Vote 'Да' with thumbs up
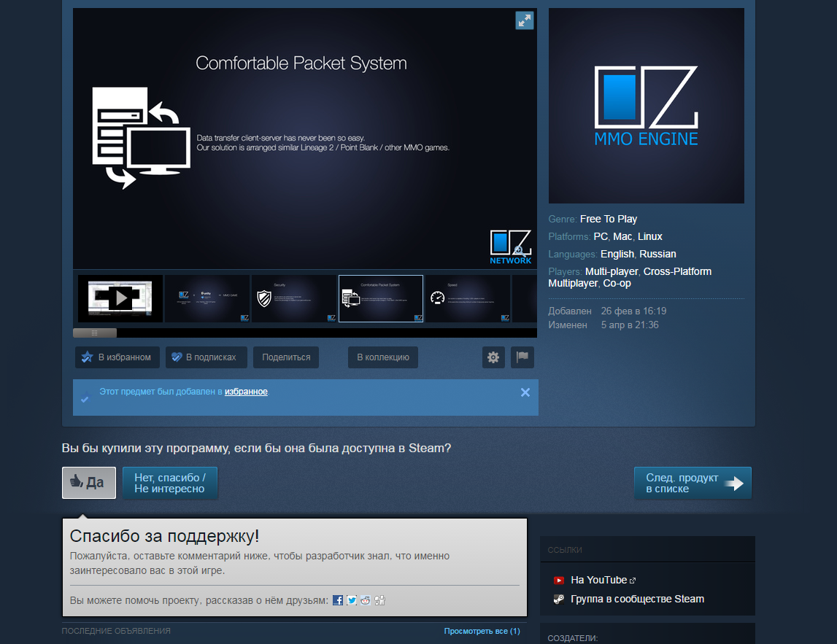 [x=88, y=483]
